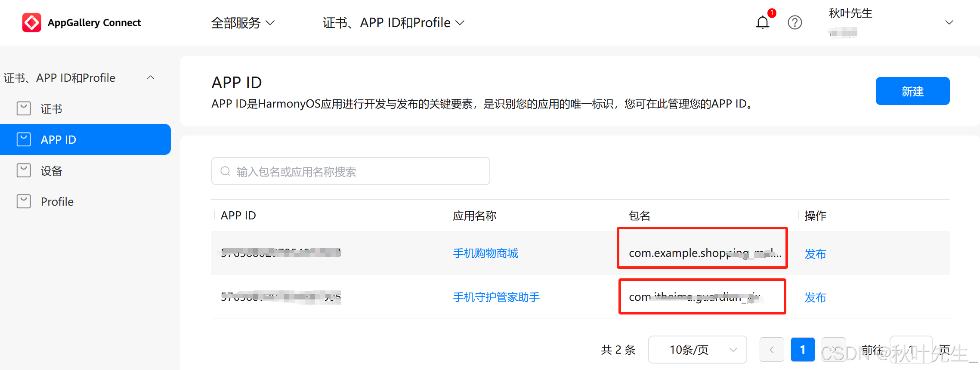Click the com.example.shopping package name cell
The height and width of the screenshot is (370, 980).
click(x=705, y=253)
